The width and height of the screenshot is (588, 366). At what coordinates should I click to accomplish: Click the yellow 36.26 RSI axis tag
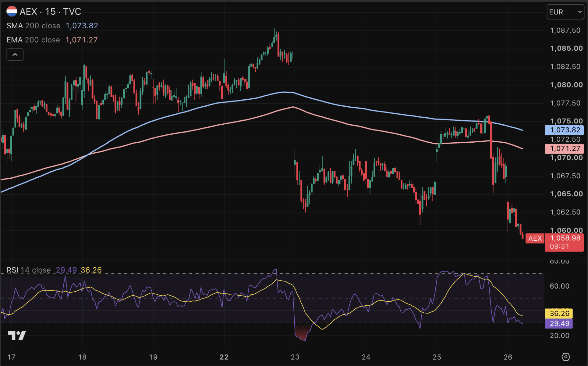[559, 313]
